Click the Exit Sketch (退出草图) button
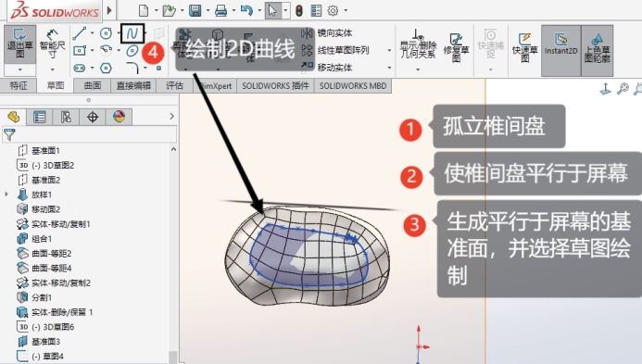 (x=20, y=44)
